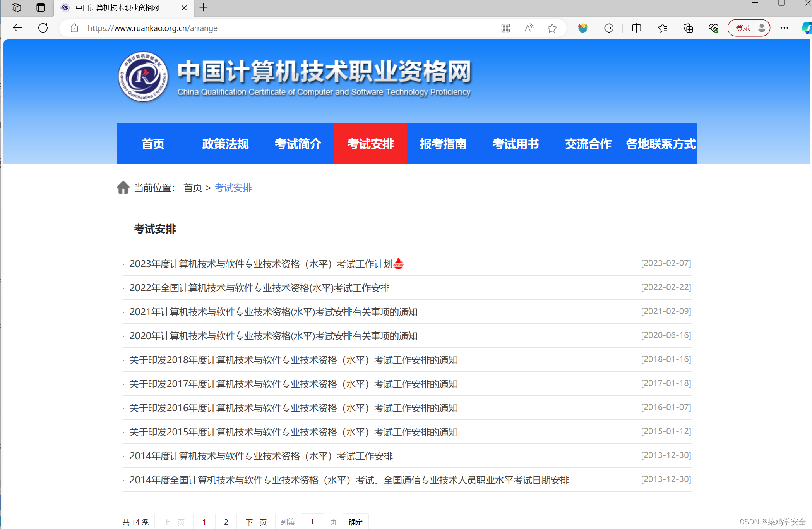Screen dimensions: 812x529
Task: Open the Copilot sidebar icon
Action: pyautogui.click(x=807, y=28)
